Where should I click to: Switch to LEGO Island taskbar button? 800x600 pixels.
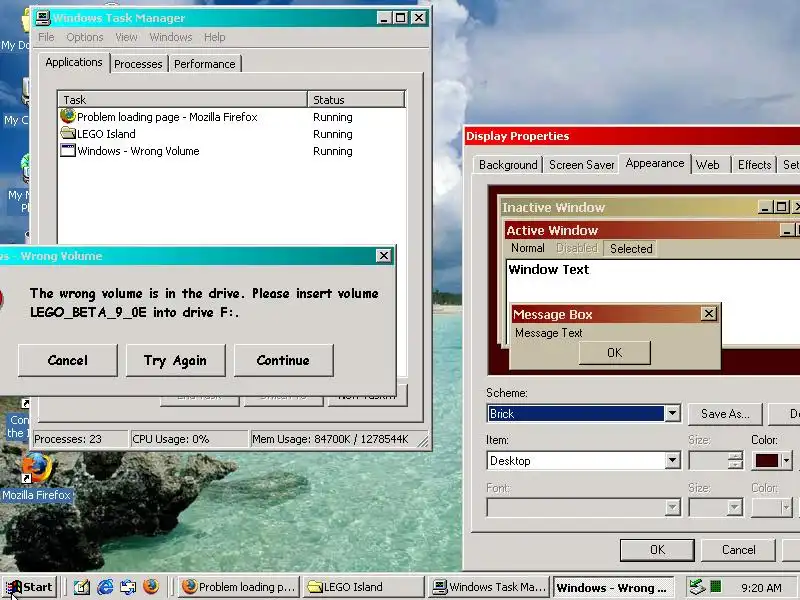click(363, 587)
